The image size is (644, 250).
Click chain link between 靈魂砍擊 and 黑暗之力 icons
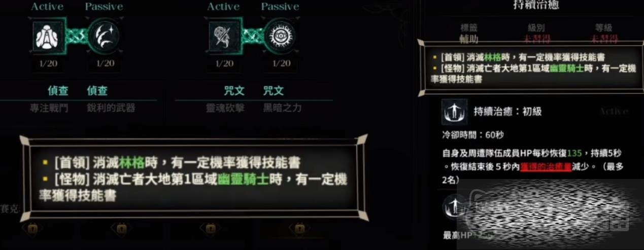click(x=252, y=37)
